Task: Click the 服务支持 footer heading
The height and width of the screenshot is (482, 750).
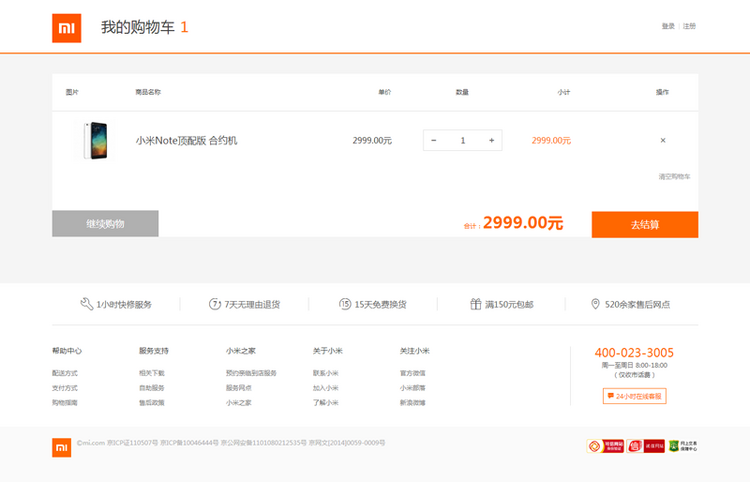Action: pyautogui.click(x=154, y=351)
